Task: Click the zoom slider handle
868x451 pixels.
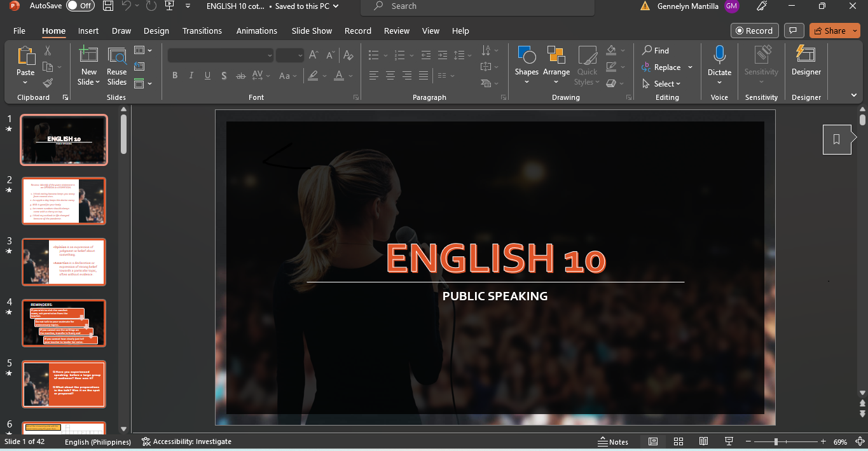Action: (x=776, y=441)
